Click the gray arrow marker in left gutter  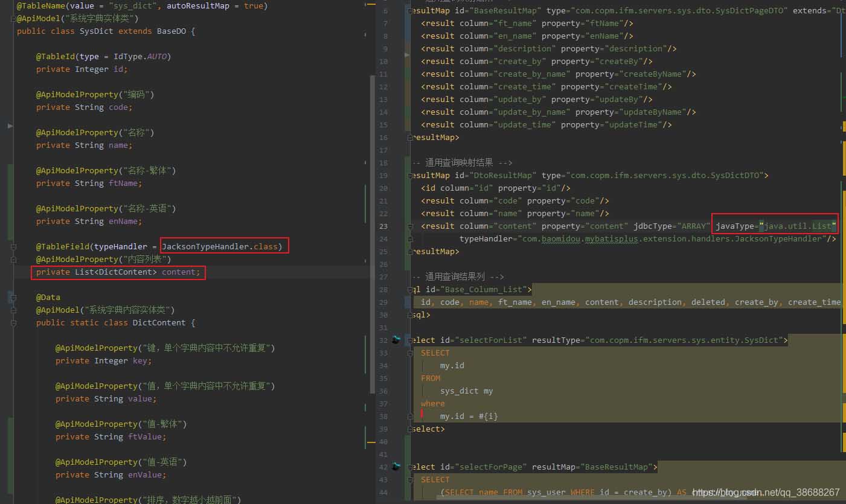pyautogui.click(x=10, y=126)
